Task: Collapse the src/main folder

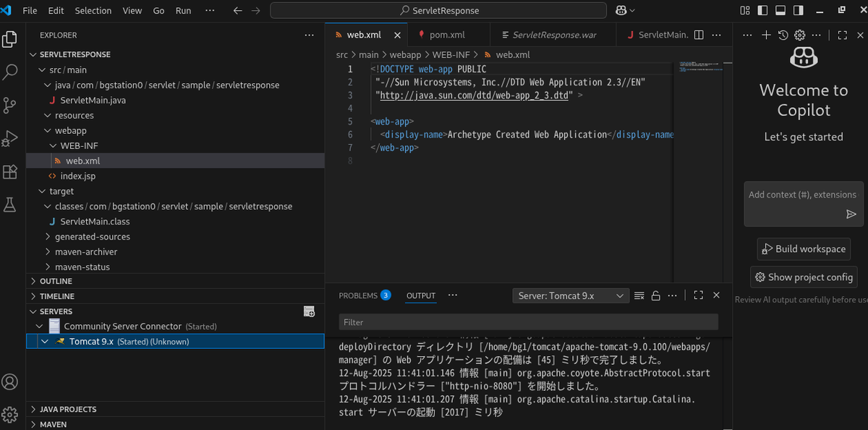Action: pyautogui.click(x=42, y=69)
